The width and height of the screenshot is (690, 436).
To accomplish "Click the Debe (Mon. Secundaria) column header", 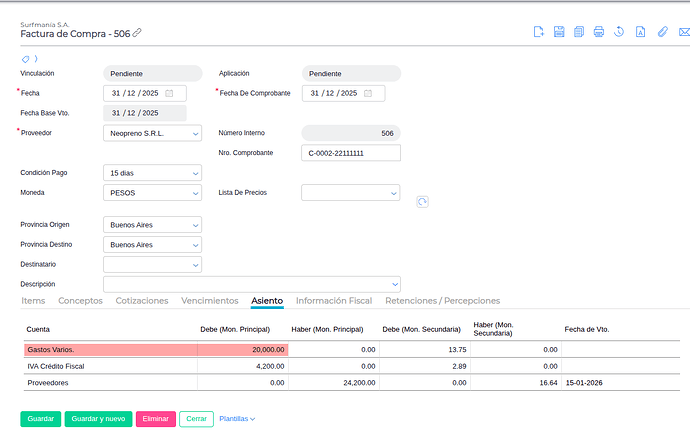I will click(422, 330).
